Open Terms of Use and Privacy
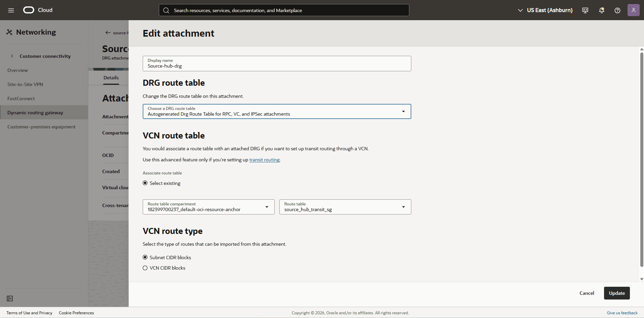This screenshot has width=644, height=318. (29, 313)
